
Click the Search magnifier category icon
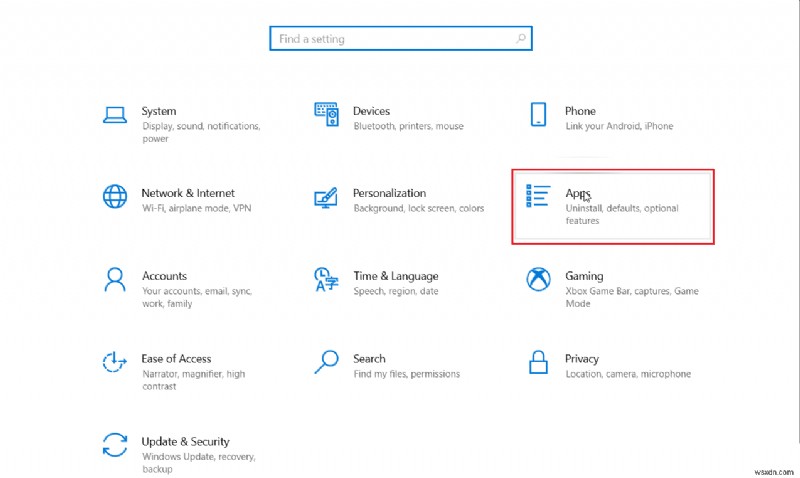click(327, 361)
